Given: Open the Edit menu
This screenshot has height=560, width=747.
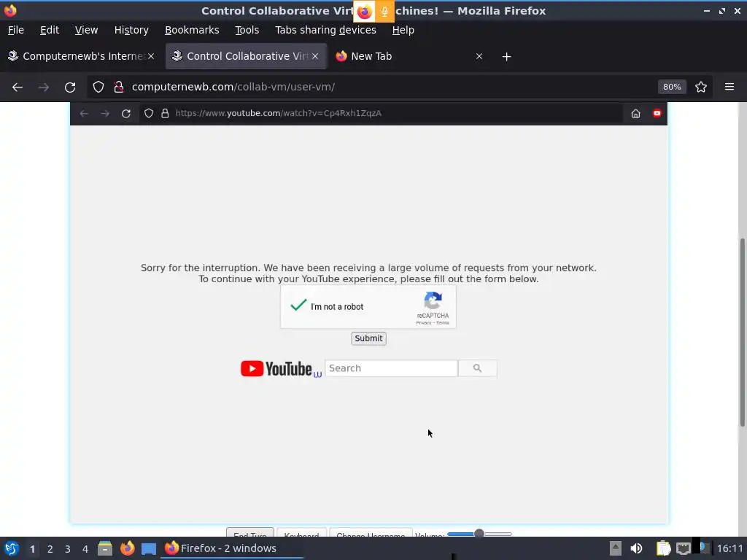Looking at the screenshot, I should tap(50, 30).
